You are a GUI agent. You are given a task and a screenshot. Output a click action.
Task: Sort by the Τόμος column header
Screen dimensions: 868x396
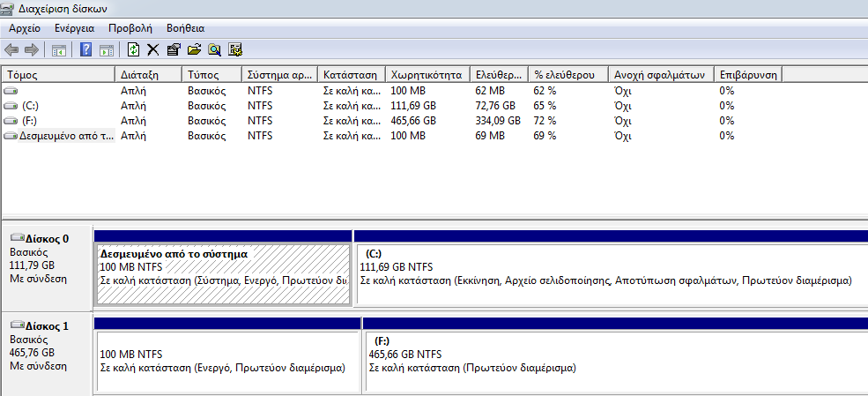click(x=59, y=75)
